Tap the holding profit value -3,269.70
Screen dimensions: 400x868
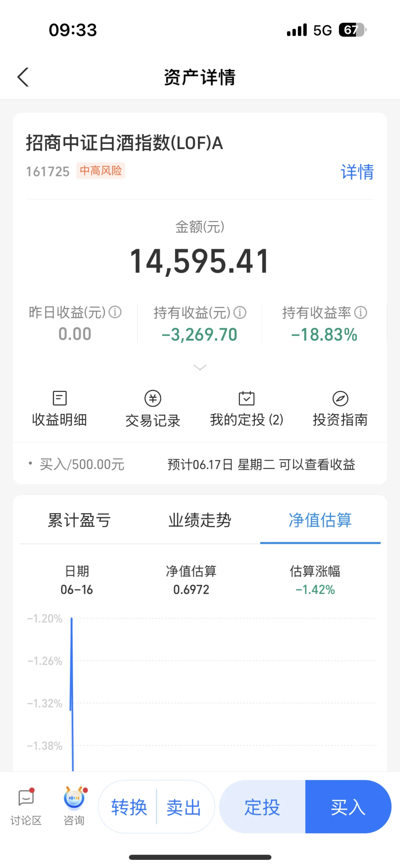(200, 335)
